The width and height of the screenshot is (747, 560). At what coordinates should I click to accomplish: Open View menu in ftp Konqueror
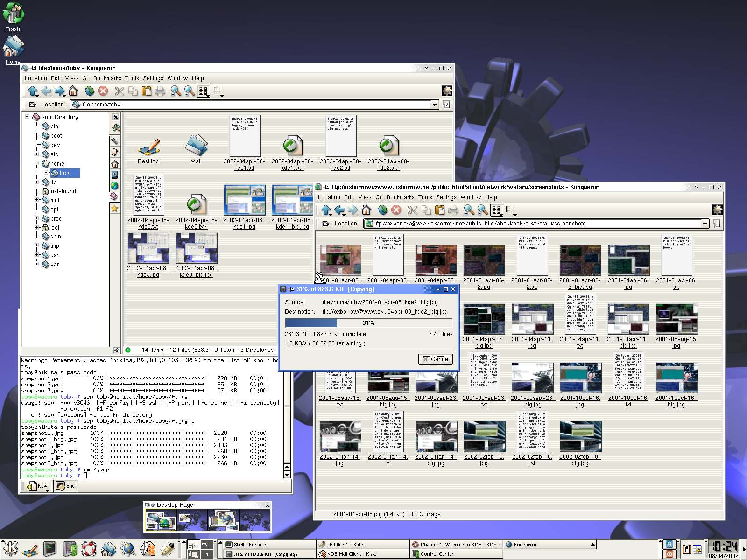364,197
